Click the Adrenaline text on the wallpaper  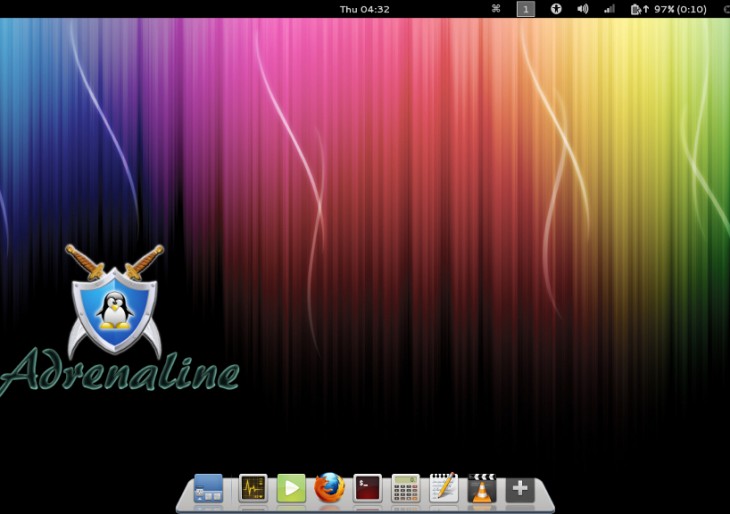(x=120, y=372)
